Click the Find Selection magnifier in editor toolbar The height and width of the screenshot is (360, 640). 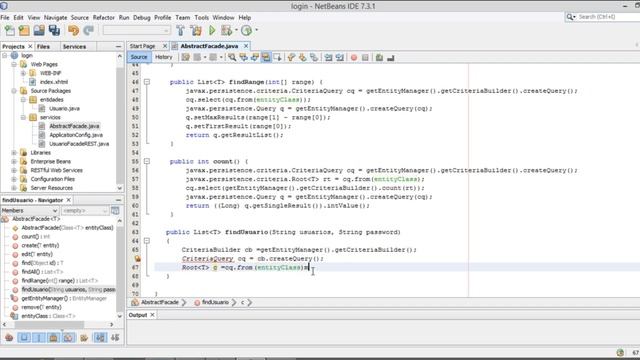click(232, 58)
